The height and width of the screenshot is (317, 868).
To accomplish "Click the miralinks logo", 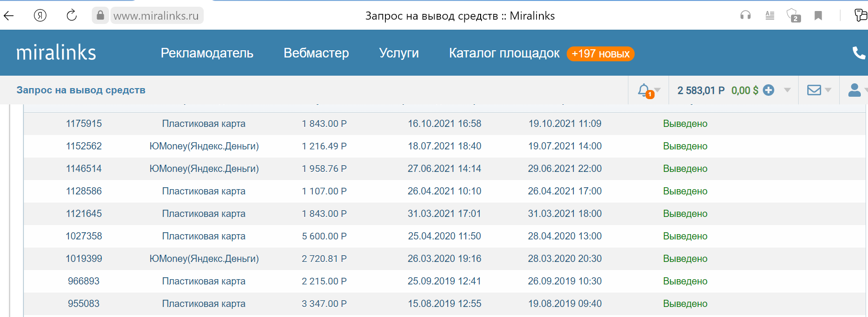I will (x=56, y=52).
